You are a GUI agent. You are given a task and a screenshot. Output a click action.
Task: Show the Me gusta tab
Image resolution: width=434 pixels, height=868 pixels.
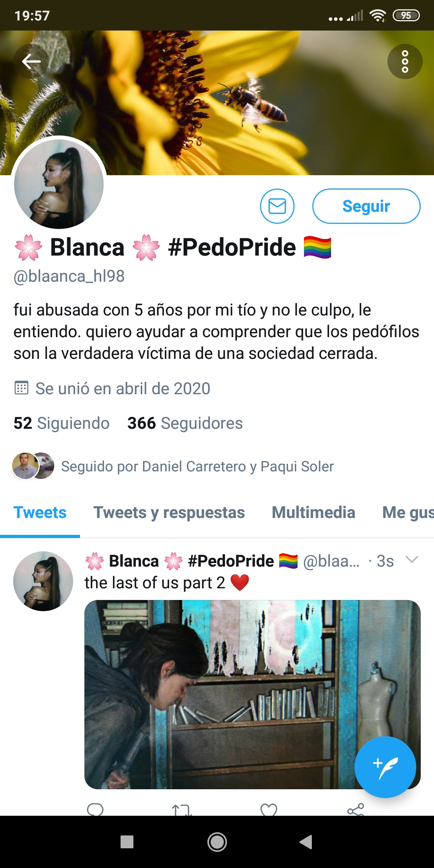coord(408,512)
